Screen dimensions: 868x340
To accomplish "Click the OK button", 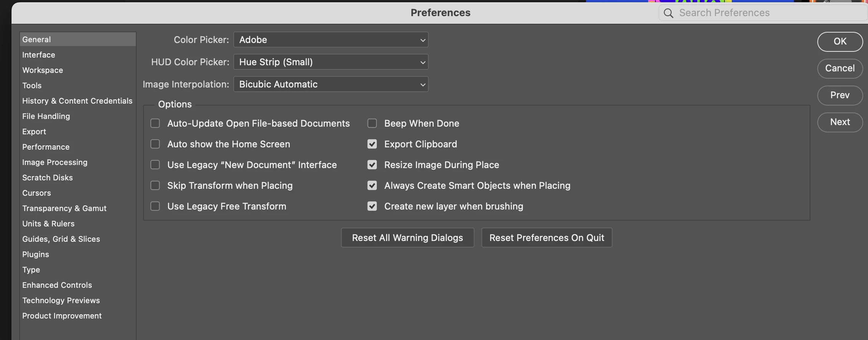I will 840,41.
